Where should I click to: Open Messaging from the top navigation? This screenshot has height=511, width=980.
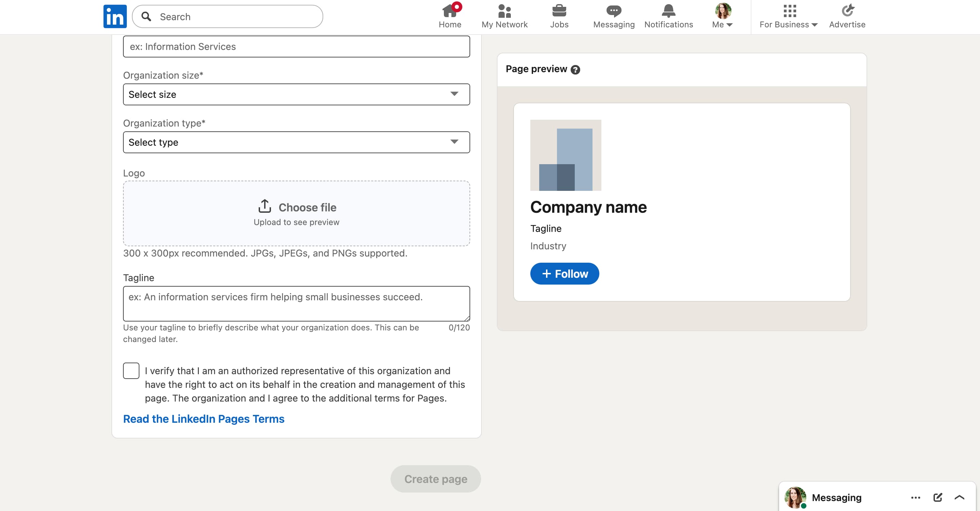click(x=613, y=15)
